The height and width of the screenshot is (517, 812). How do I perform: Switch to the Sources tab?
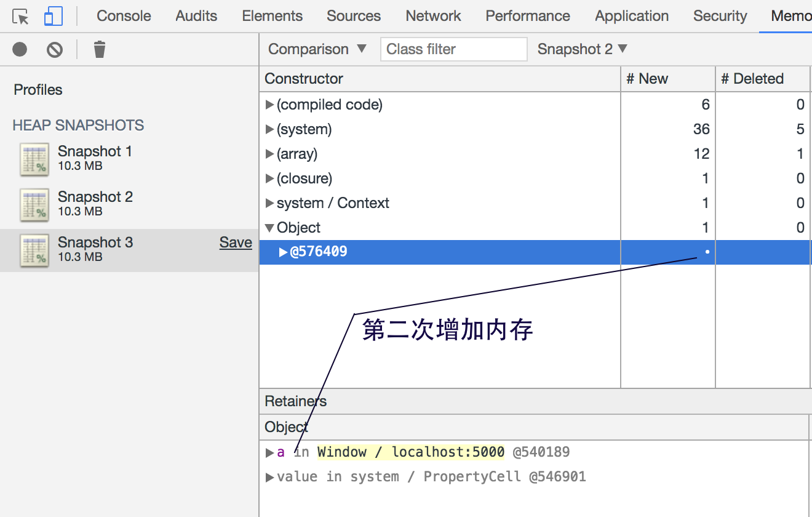point(354,16)
